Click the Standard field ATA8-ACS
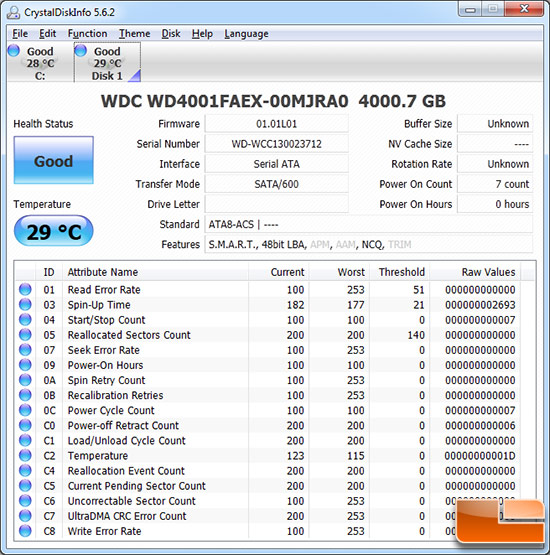The height and width of the screenshot is (555, 550). click(368, 224)
